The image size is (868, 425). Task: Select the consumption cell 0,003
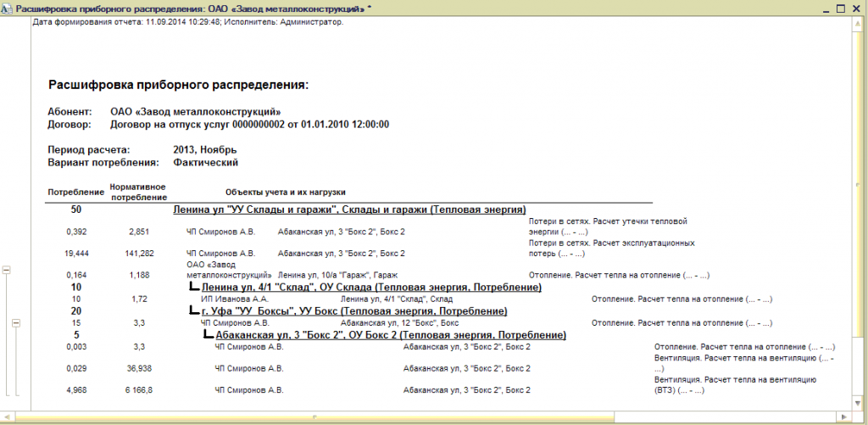[x=76, y=347]
